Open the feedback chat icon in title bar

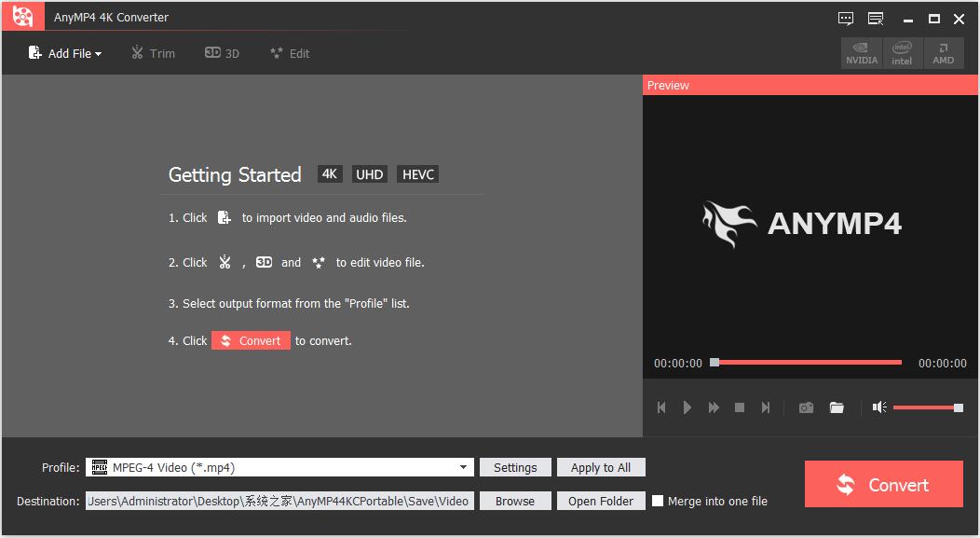click(x=846, y=18)
